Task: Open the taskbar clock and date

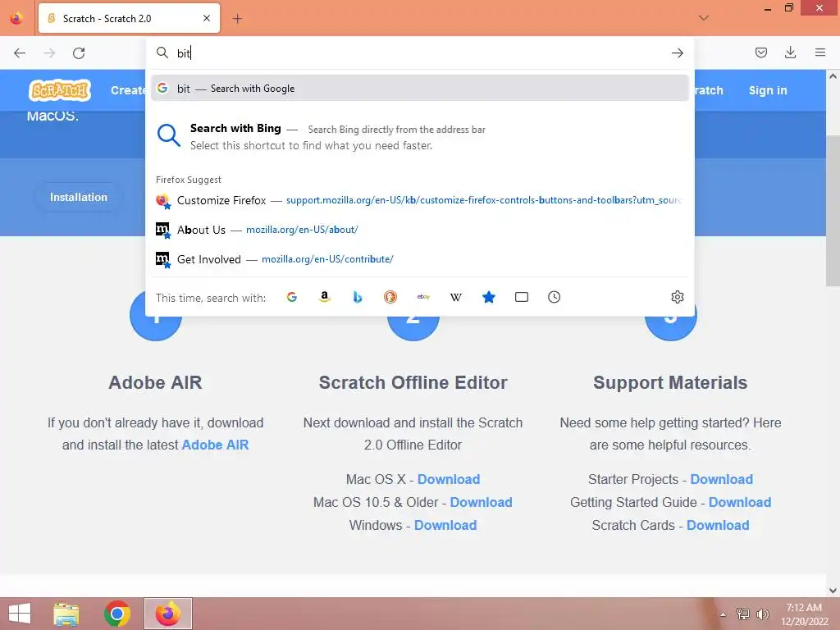Action: (x=804, y=614)
